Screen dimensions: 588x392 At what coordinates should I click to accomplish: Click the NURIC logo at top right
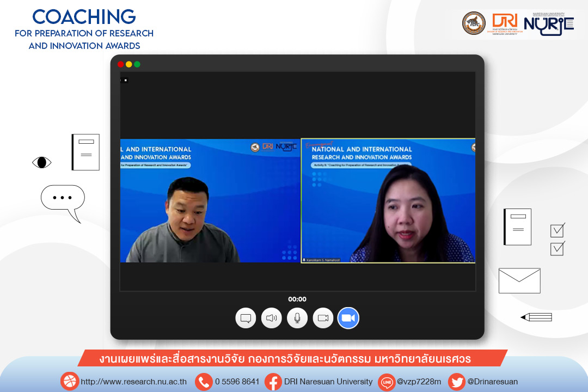point(549,24)
